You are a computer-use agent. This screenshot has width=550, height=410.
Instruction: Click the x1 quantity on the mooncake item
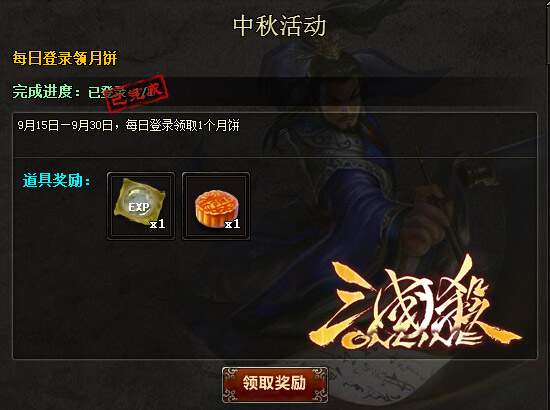pos(232,224)
